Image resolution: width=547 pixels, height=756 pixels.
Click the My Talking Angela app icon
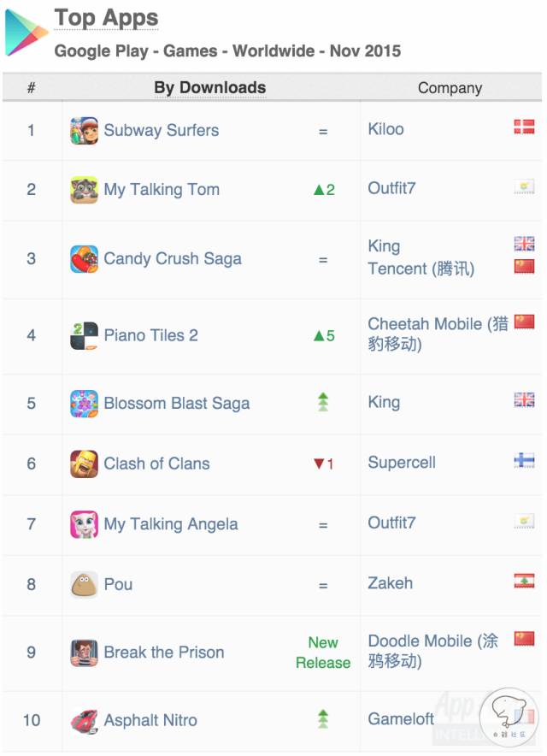coord(84,524)
